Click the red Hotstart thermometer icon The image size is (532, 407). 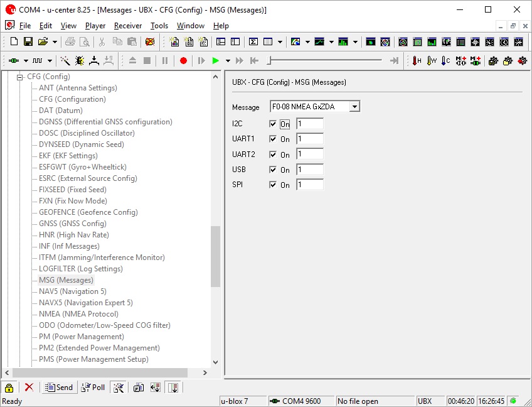click(417, 60)
